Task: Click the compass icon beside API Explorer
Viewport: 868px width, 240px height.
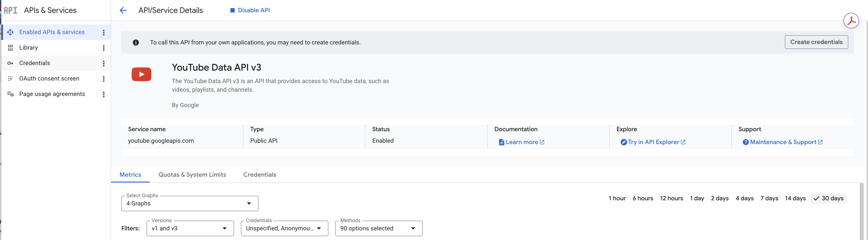Action: click(x=624, y=142)
